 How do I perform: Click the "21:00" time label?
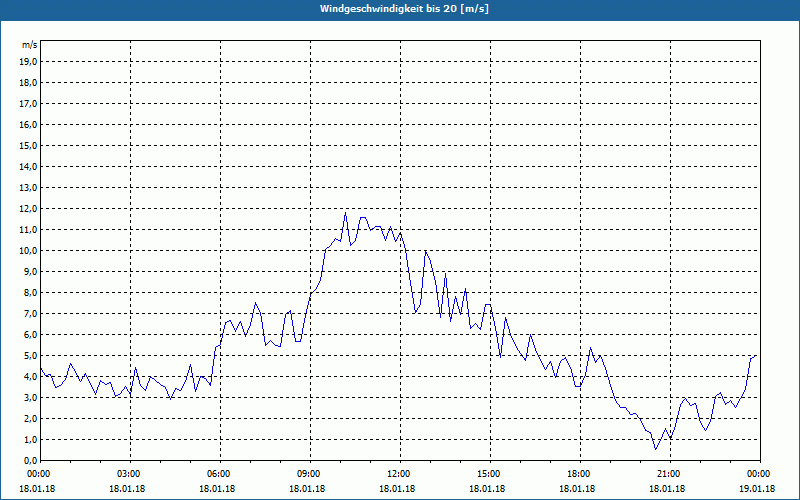click(x=670, y=474)
